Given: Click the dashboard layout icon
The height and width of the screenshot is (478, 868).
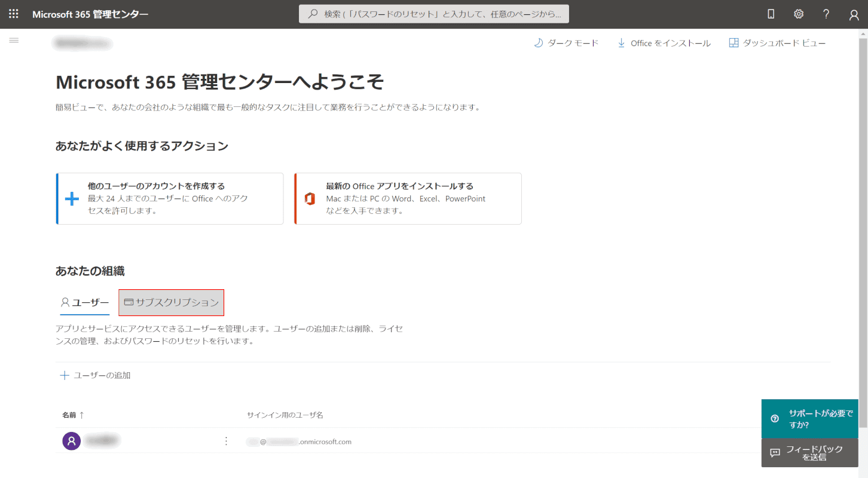Looking at the screenshot, I should coord(733,43).
